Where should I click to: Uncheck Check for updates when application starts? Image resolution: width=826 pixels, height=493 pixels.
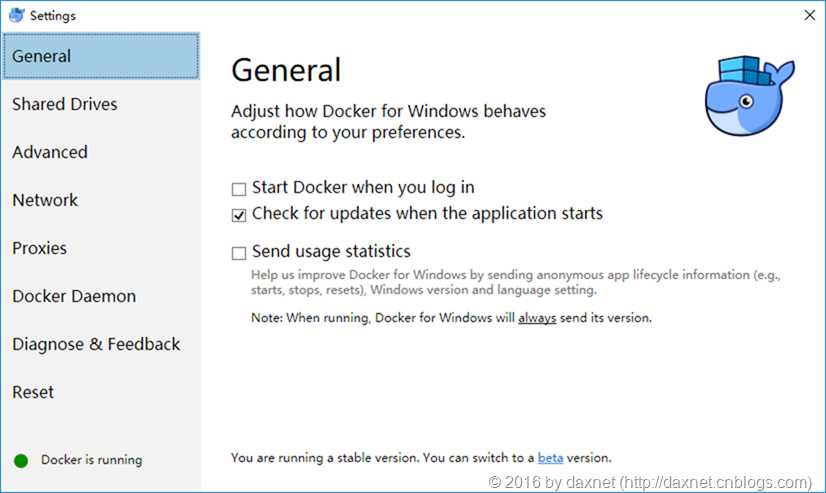(x=239, y=214)
